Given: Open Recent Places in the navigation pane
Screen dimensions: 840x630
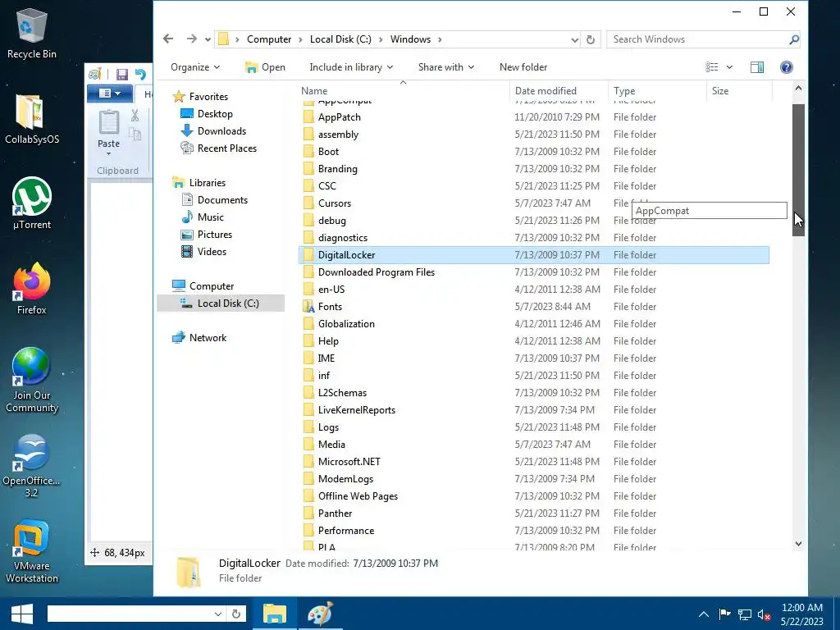Looking at the screenshot, I should click(226, 148).
